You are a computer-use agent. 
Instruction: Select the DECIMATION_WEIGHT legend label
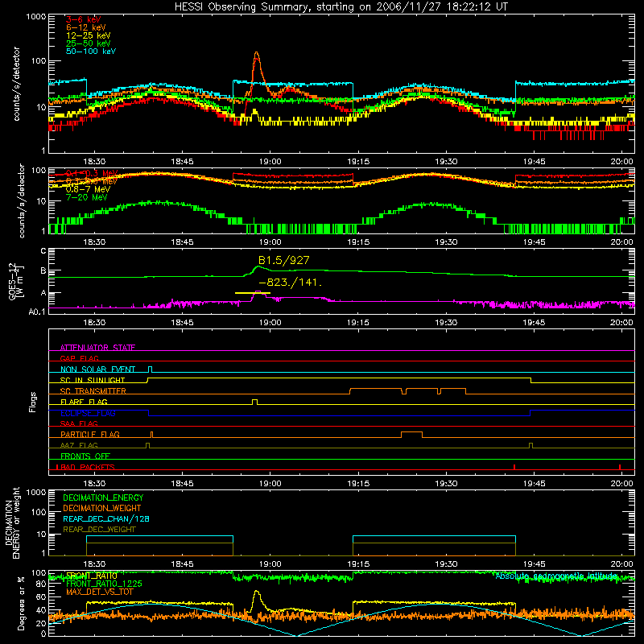[102, 508]
